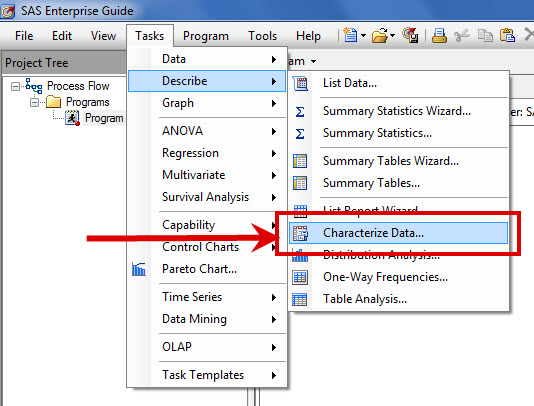Open the View menu
The height and width of the screenshot is (406, 534).
tap(103, 36)
